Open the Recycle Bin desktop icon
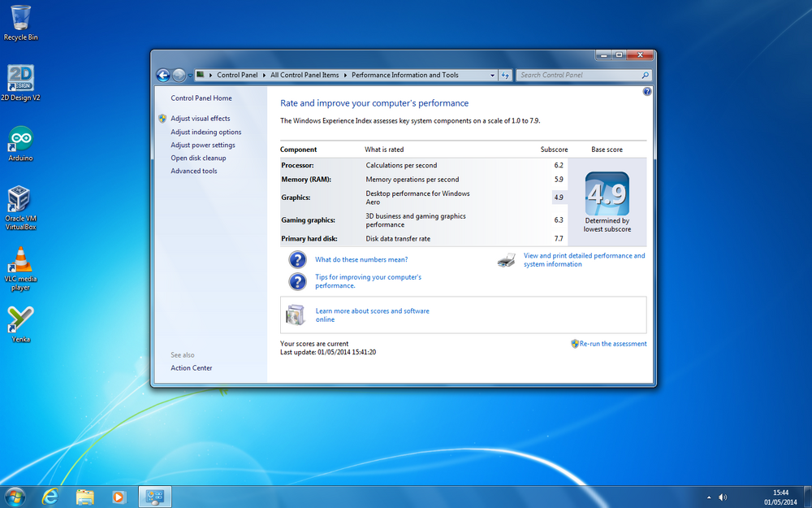This screenshot has width=812, height=508. coord(20,23)
